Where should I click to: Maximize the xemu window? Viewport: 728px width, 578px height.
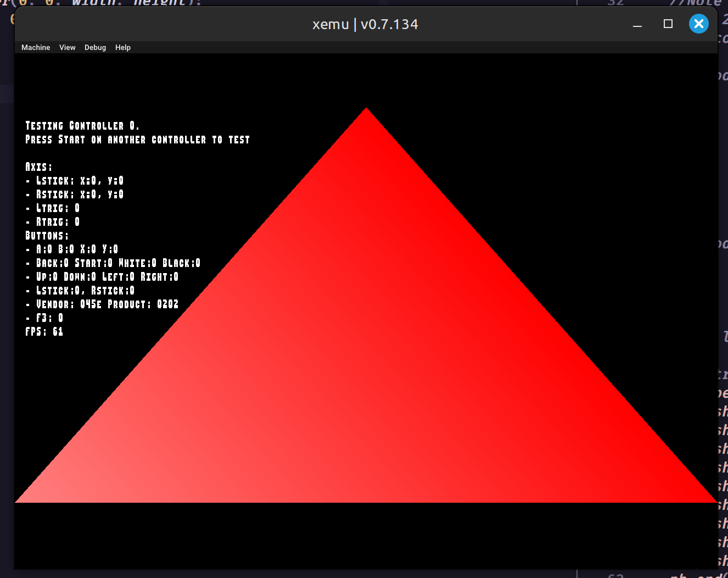coord(668,24)
